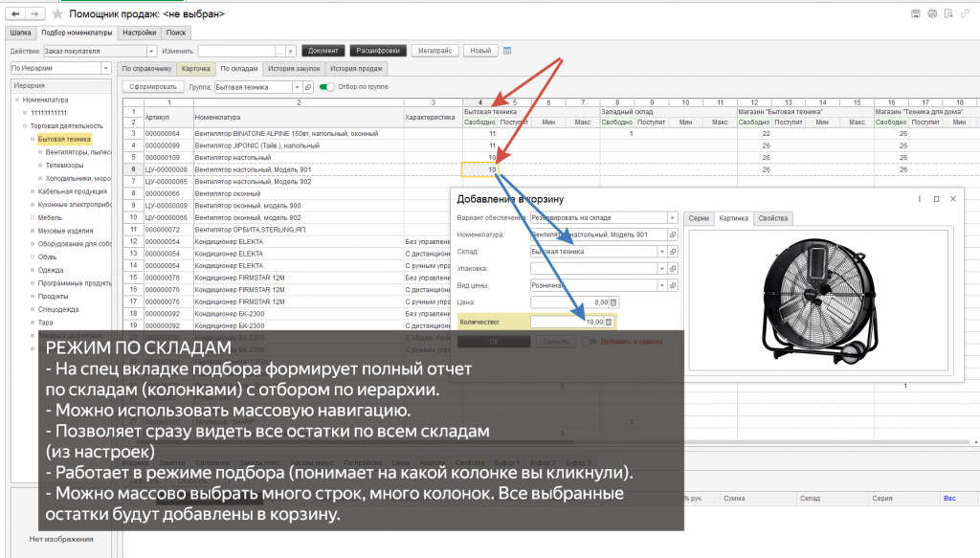The width and height of the screenshot is (980, 558).
Task: Go forward with the right arrow button
Action: 35,13
